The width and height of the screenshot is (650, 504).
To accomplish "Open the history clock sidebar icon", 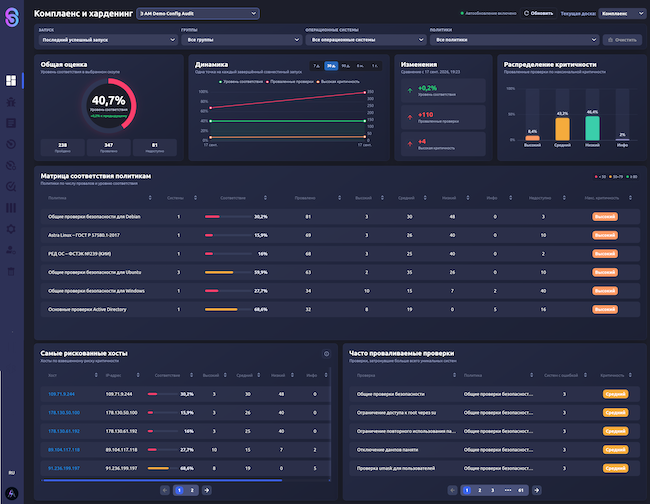I will click(x=11, y=144).
